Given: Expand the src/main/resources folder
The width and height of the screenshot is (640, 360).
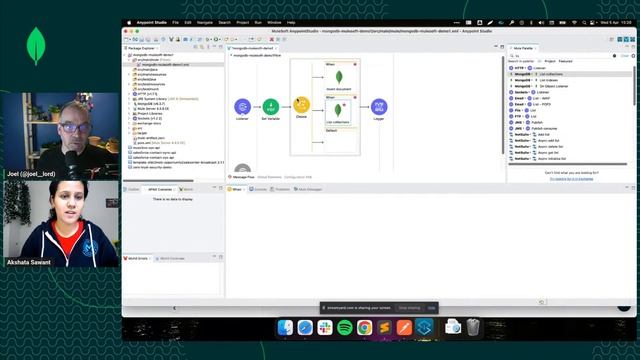Looking at the screenshot, I should tap(129, 75).
